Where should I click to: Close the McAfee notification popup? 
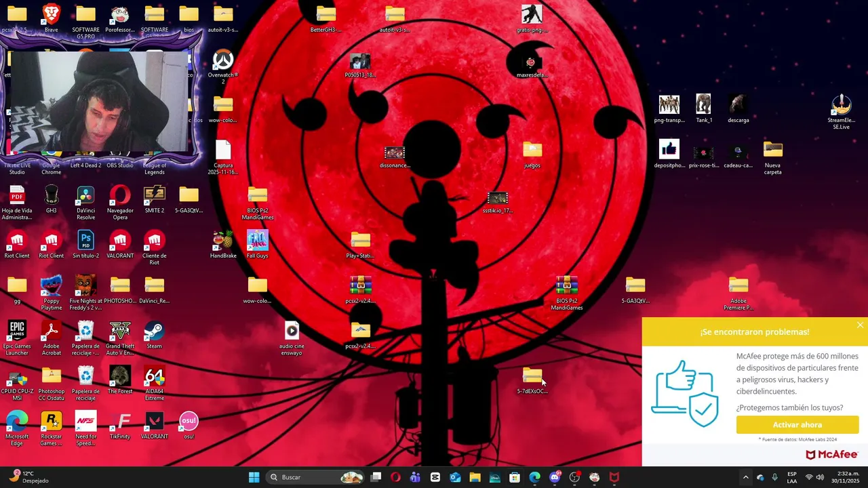(x=860, y=325)
